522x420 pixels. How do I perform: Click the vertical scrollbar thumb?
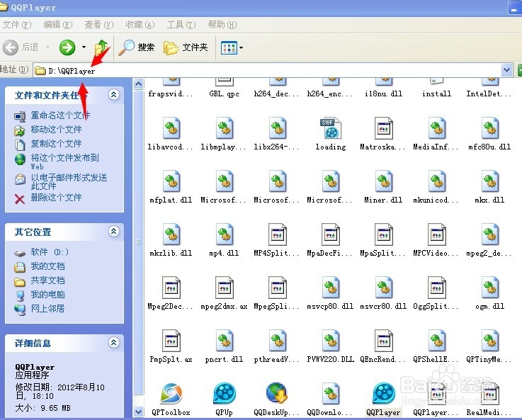[139, 242]
